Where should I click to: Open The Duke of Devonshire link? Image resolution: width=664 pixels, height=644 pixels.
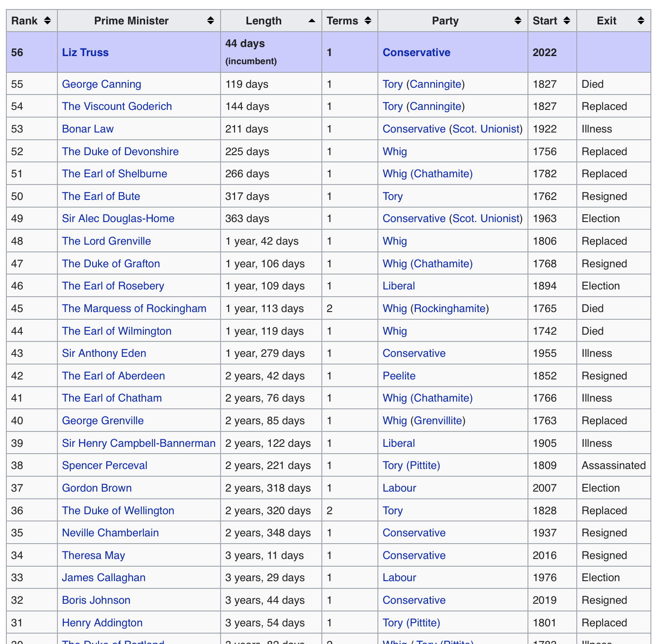tap(120, 152)
